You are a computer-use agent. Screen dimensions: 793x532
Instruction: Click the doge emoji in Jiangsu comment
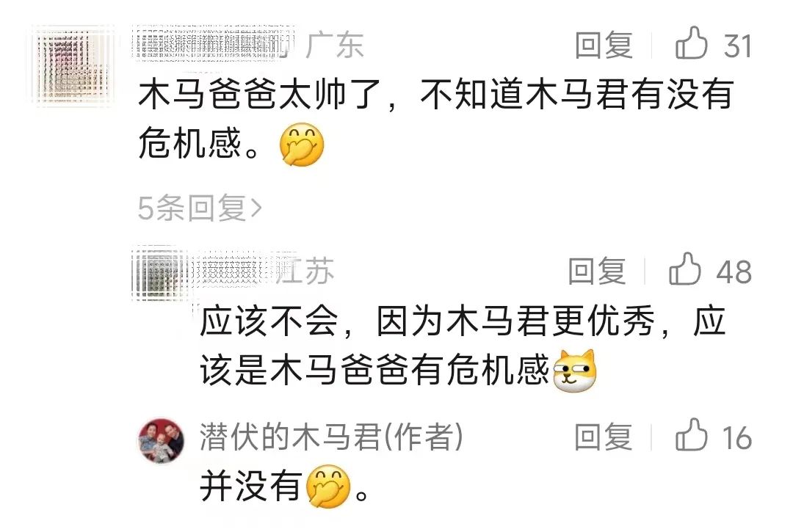[575, 371]
